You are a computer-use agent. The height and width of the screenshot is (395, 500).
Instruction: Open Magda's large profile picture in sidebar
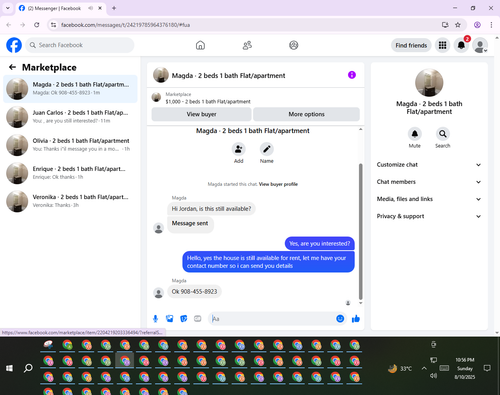[x=429, y=83]
